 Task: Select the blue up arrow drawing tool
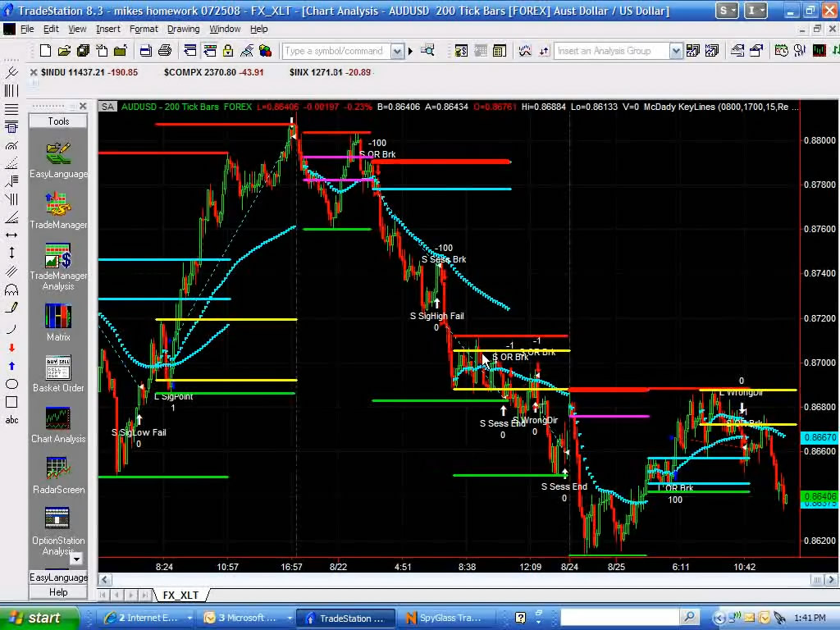click(11, 366)
